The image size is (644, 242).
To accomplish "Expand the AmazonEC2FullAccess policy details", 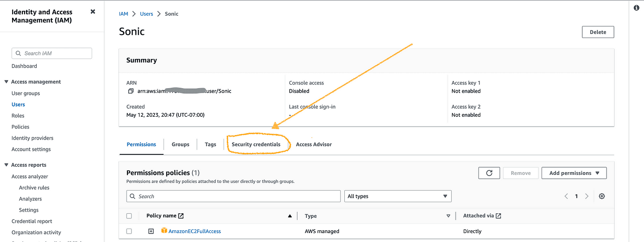I will [151, 231].
